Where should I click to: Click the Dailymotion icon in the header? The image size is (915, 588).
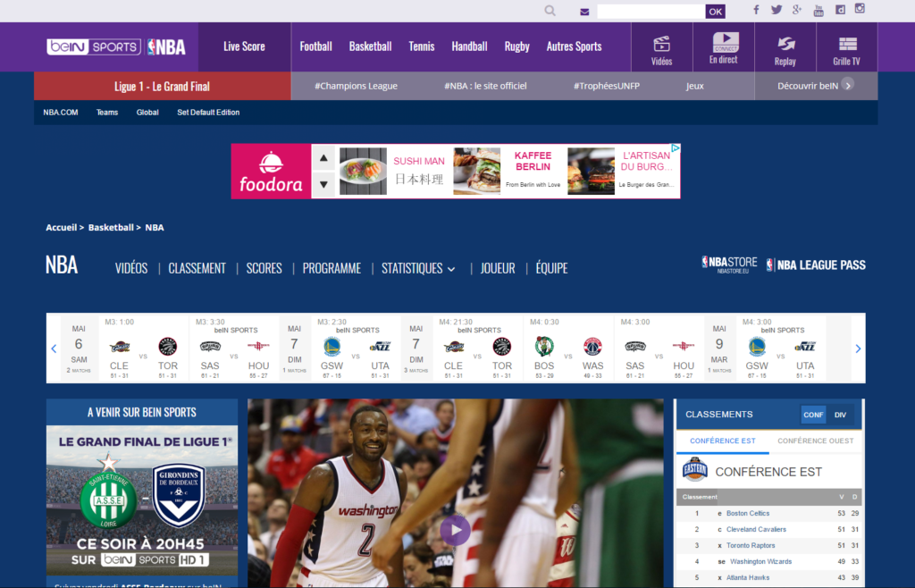point(840,10)
